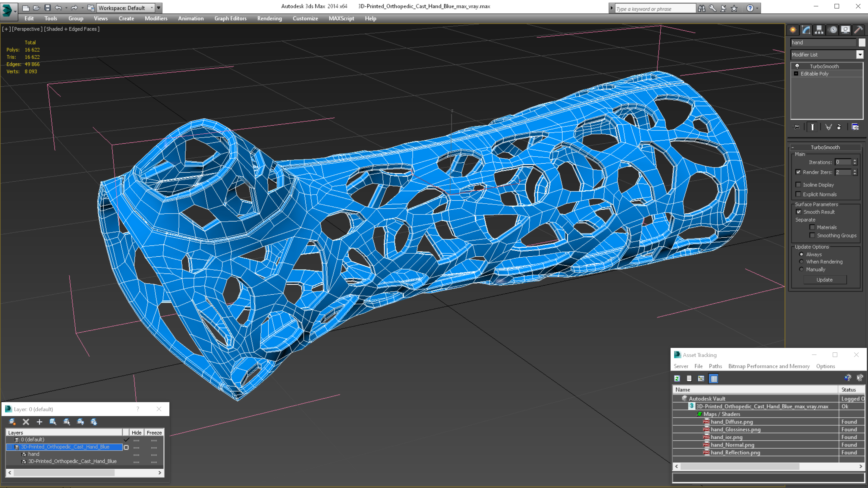Select the When Rendering update option

click(x=802, y=262)
